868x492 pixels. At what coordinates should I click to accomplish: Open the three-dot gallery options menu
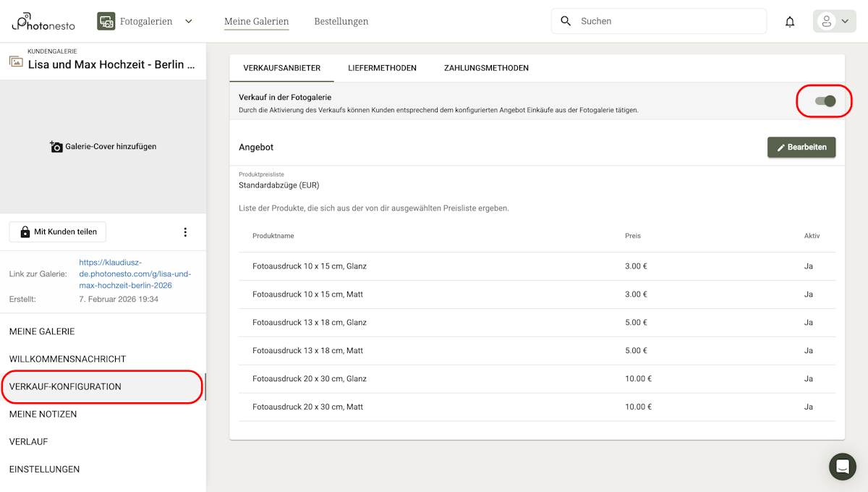tap(185, 232)
